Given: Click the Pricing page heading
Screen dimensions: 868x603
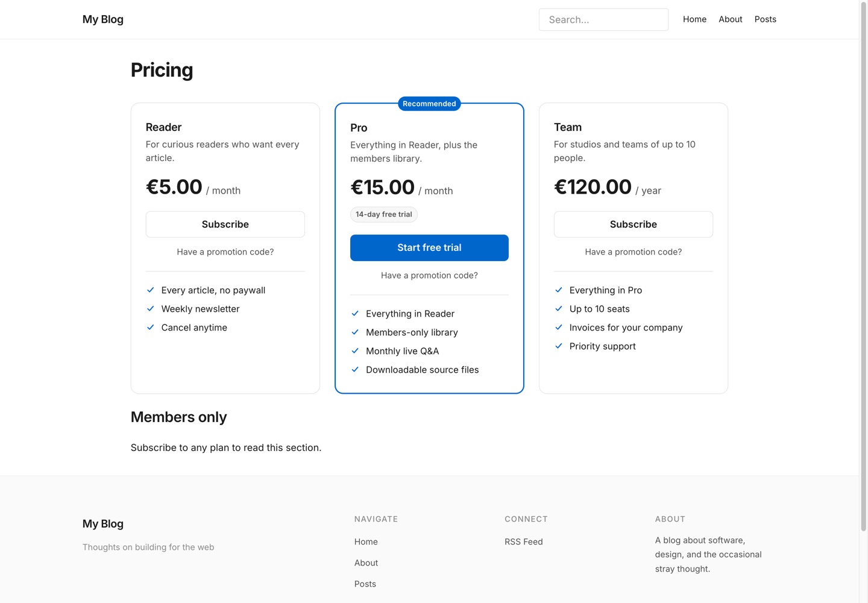Looking at the screenshot, I should pyautogui.click(x=162, y=70).
